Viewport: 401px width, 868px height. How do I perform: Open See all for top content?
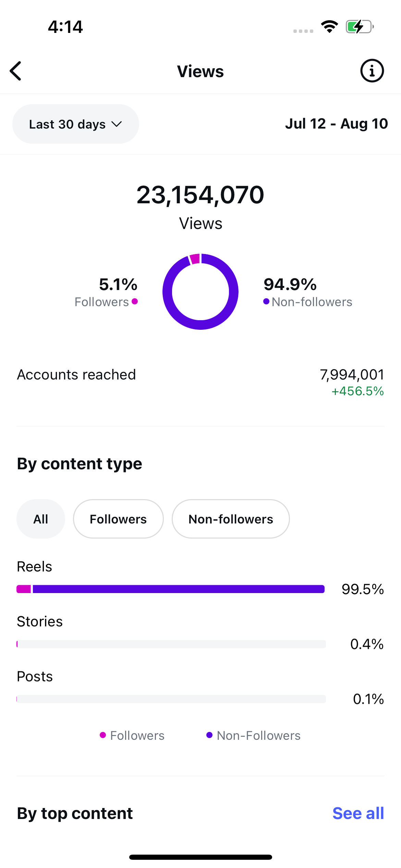pos(358,813)
